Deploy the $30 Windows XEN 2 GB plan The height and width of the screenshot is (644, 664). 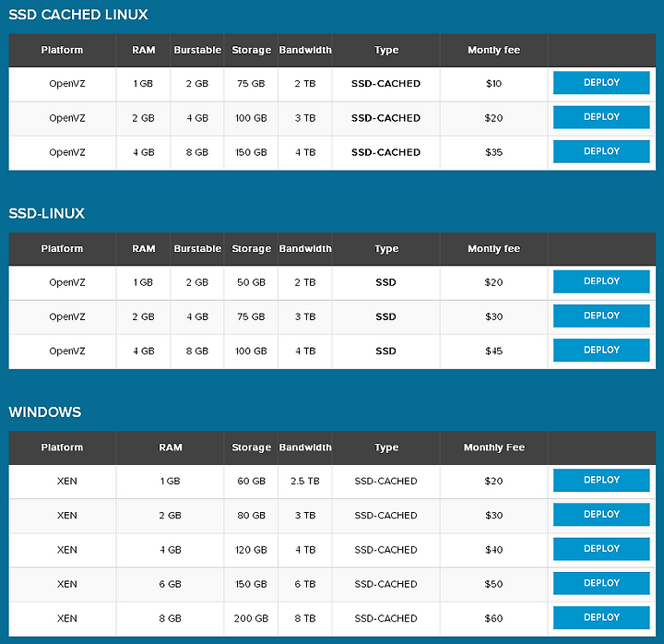click(601, 514)
